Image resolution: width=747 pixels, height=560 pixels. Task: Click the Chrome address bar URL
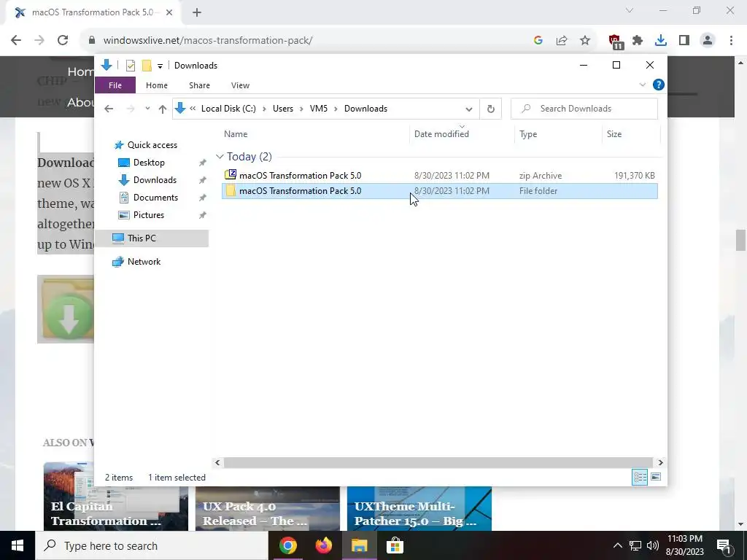[208, 41]
